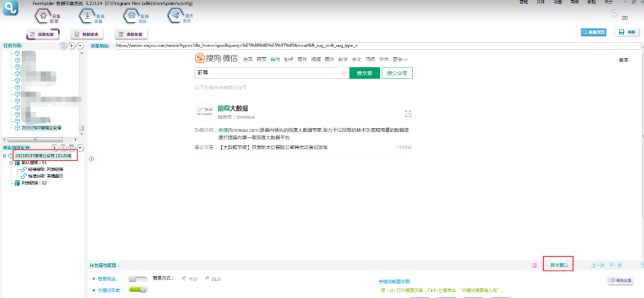The height and width of the screenshot is (298, 644).
Task: Click the QR scan icon beside 前嗅大数据
Action: pos(408,114)
